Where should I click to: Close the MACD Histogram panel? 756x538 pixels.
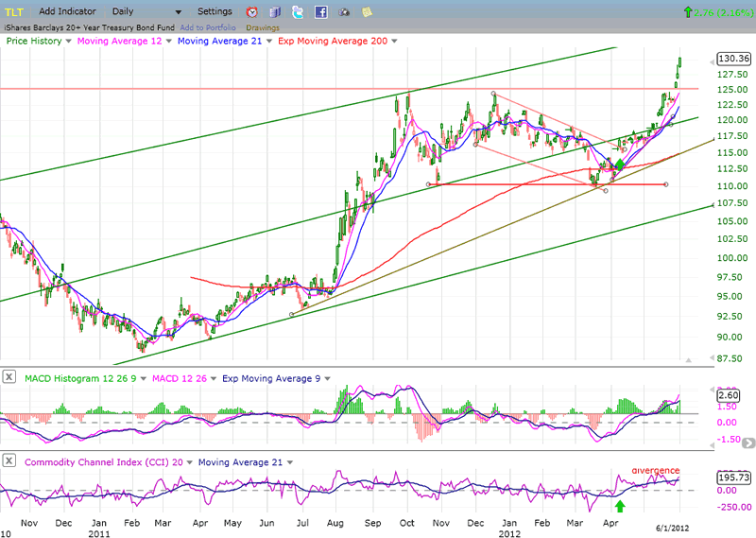pyautogui.click(x=9, y=377)
